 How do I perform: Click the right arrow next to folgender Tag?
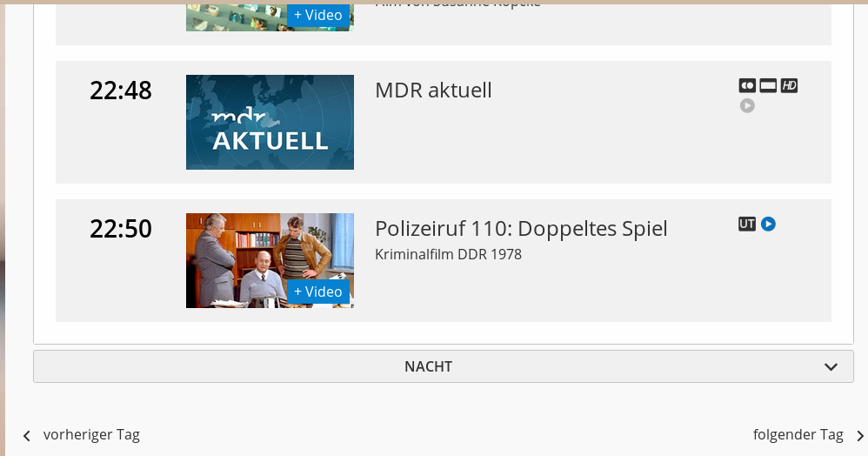[859, 436]
